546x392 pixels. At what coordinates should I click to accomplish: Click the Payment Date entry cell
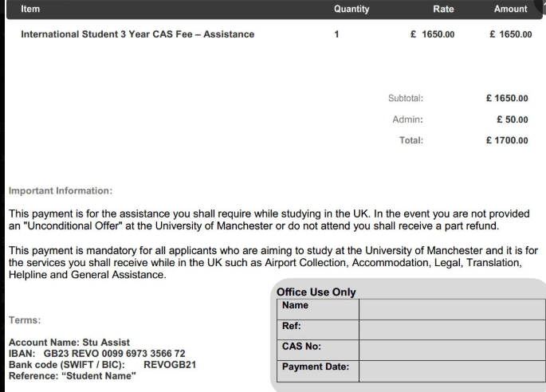[450, 368]
